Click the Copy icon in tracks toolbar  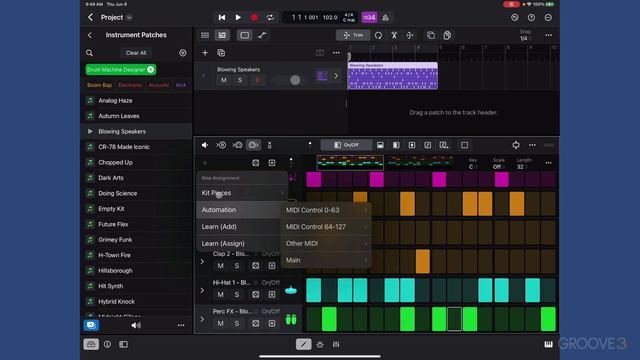pos(431,36)
